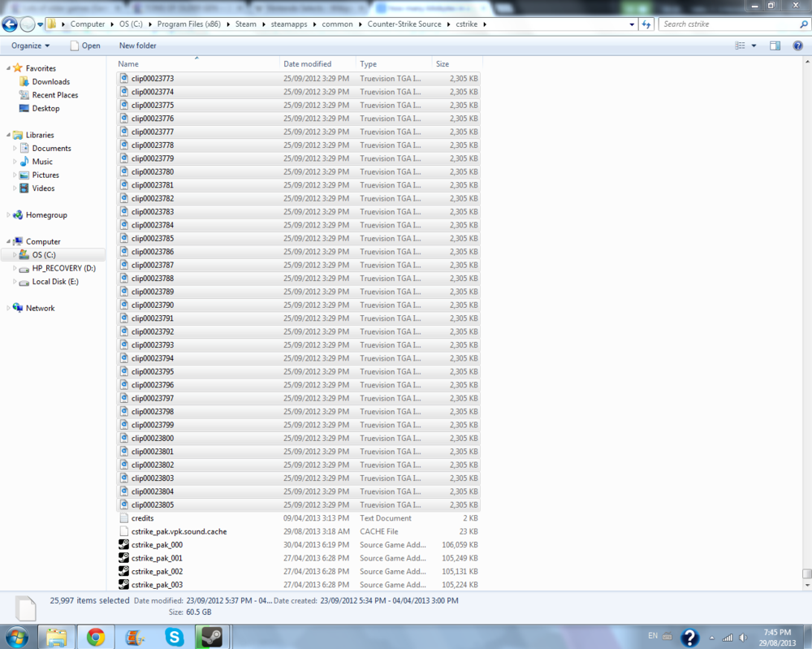Open the Music library
Viewport: 812px width, 649px height.
point(42,162)
